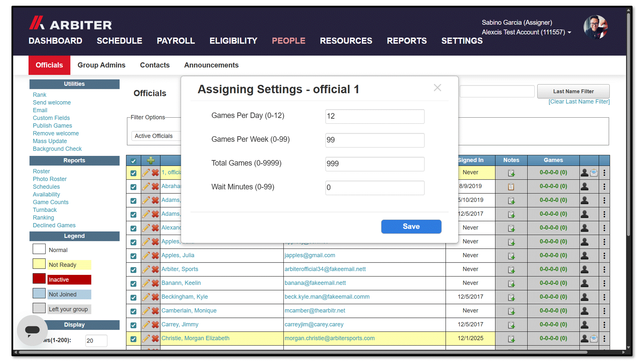This screenshot has height=362, width=644.
Task: Edit Christie, Morgan Elizabeth with pencil icon
Action: (x=146, y=339)
